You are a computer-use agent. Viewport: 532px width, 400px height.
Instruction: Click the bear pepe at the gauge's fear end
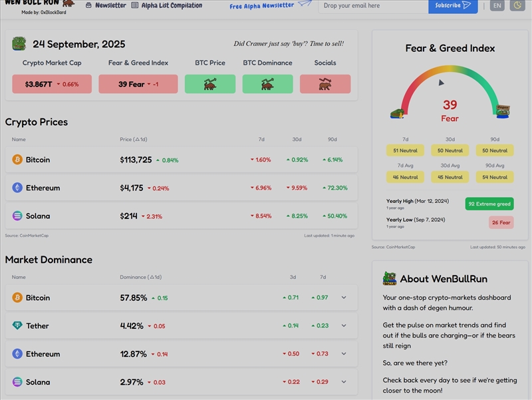(x=397, y=113)
